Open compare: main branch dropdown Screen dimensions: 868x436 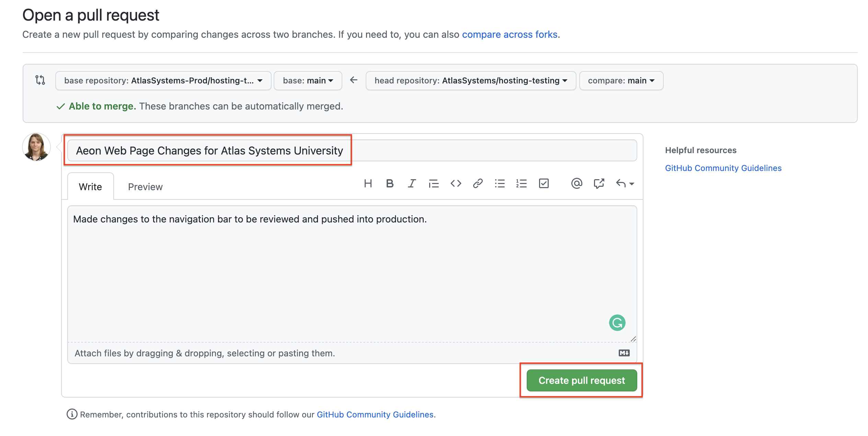point(621,81)
